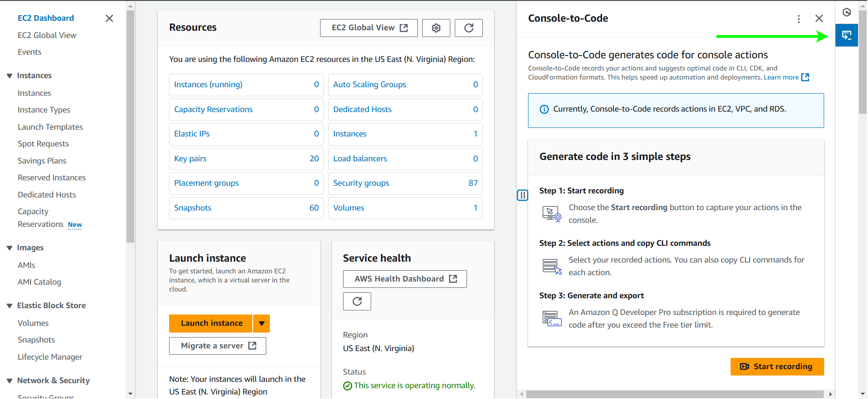Collapse the Images navigation section
This screenshot has height=399, width=868.
[x=9, y=248]
